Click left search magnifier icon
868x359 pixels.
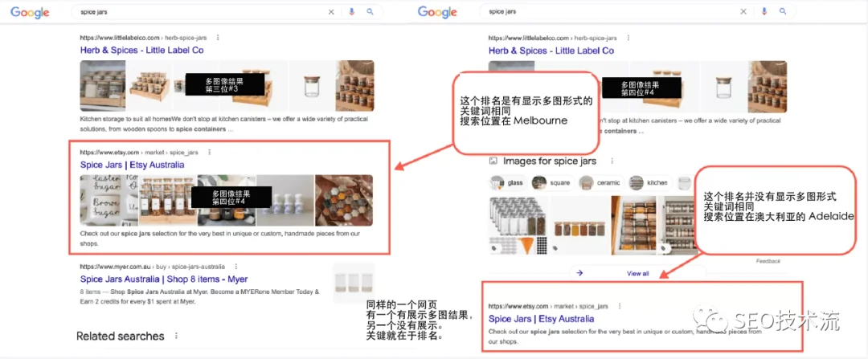(370, 11)
